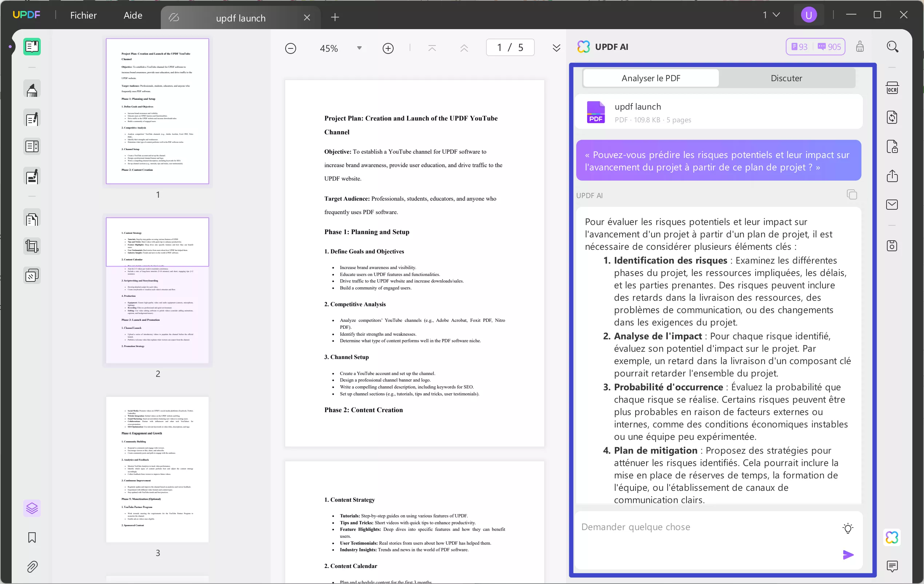
Task: Select page 3 thumbnail
Action: coord(157,469)
